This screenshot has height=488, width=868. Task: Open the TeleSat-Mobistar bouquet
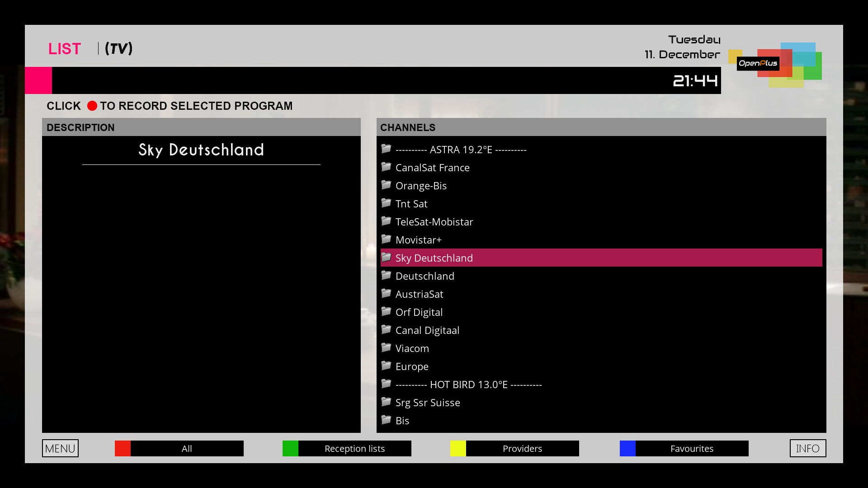click(x=601, y=221)
